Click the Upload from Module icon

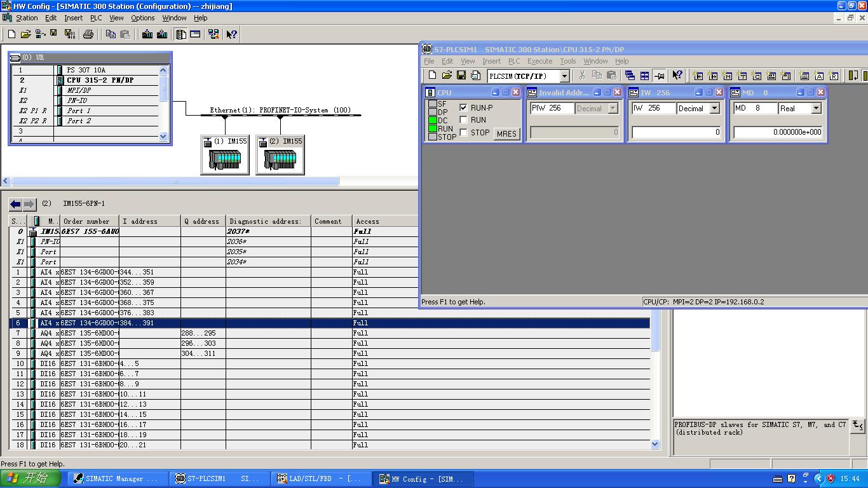(x=162, y=34)
